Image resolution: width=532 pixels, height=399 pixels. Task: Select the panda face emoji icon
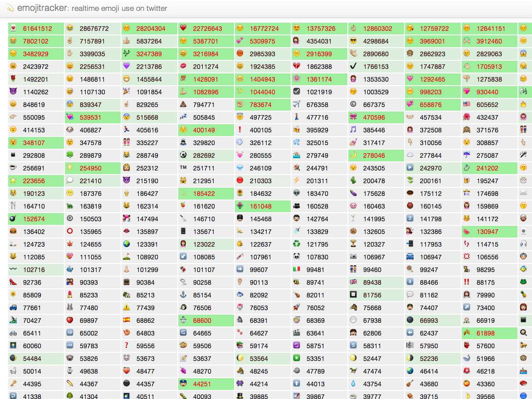pyautogui.click(x=297, y=257)
